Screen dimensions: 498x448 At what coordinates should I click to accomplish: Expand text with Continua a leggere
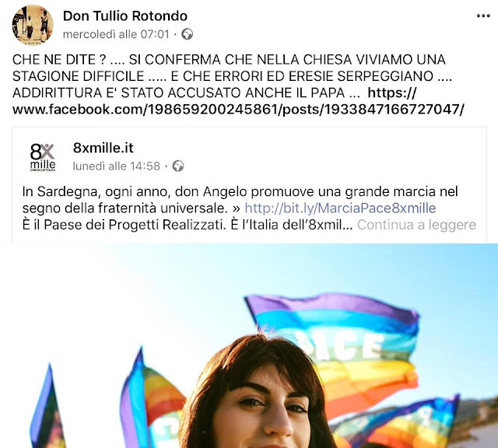(416, 225)
